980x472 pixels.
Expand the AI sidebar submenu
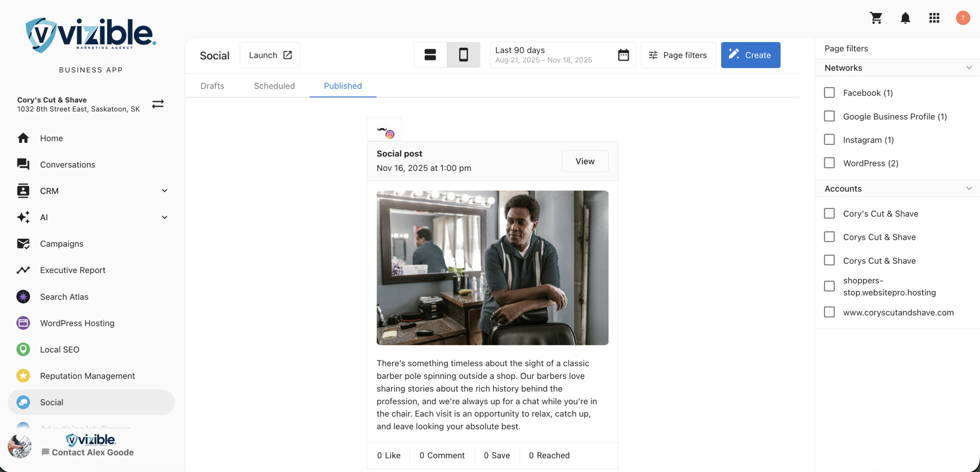tap(165, 217)
